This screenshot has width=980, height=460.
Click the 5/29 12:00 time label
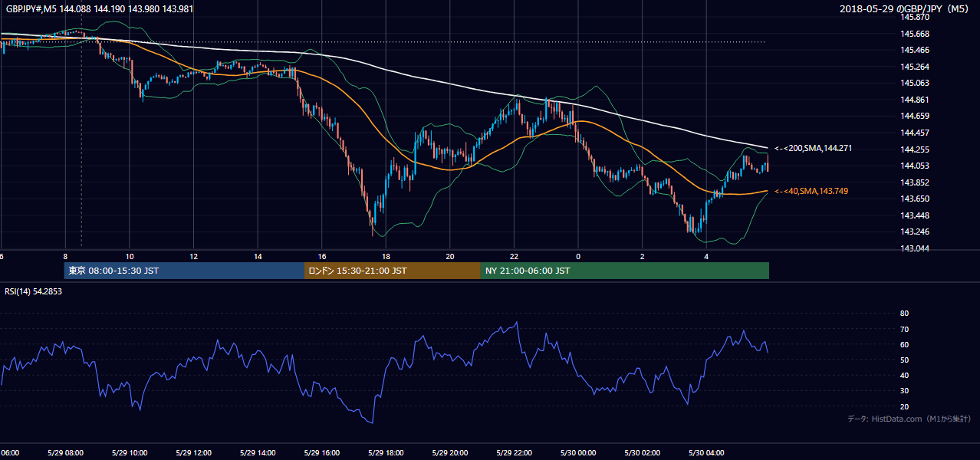[193, 452]
